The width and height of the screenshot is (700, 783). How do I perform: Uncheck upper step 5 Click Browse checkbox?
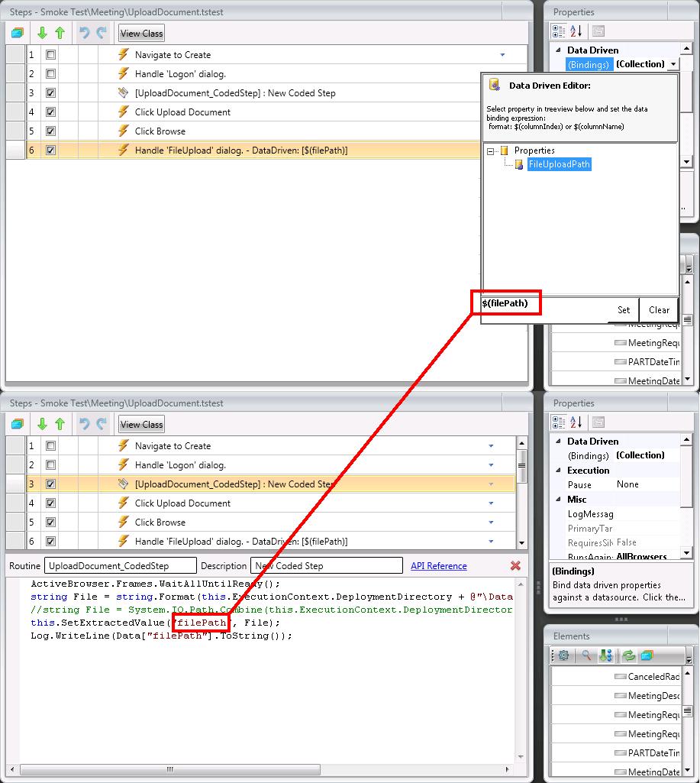coord(50,131)
